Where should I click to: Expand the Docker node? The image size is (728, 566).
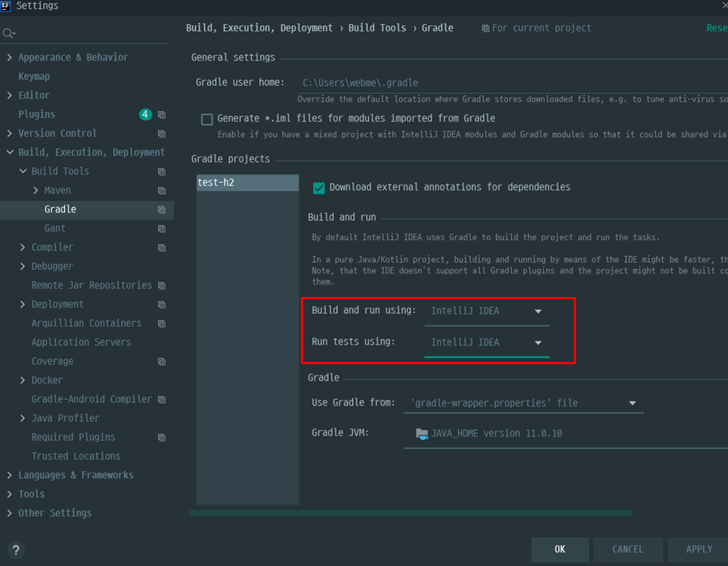[x=23, y=380]
